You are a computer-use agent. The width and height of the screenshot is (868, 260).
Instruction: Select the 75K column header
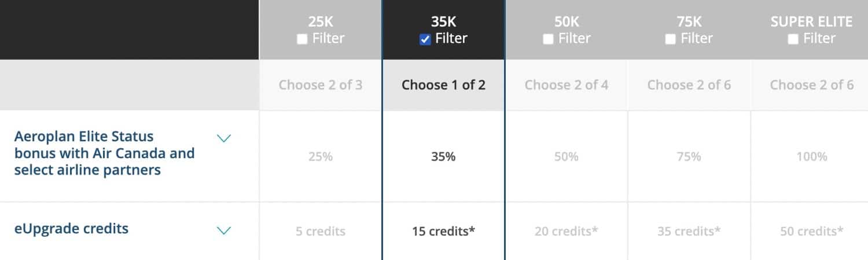689,22
